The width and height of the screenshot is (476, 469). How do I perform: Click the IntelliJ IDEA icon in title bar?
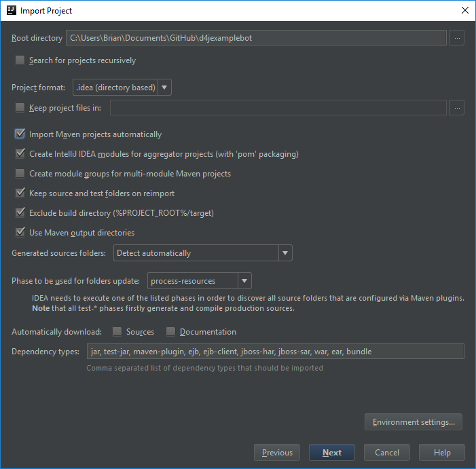[x=12, y=11]
